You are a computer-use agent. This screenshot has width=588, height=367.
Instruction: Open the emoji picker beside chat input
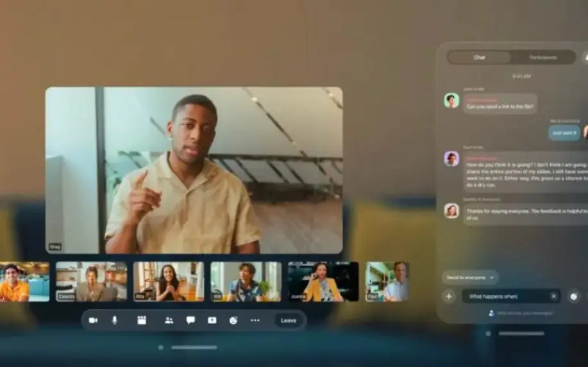(573, 297)
